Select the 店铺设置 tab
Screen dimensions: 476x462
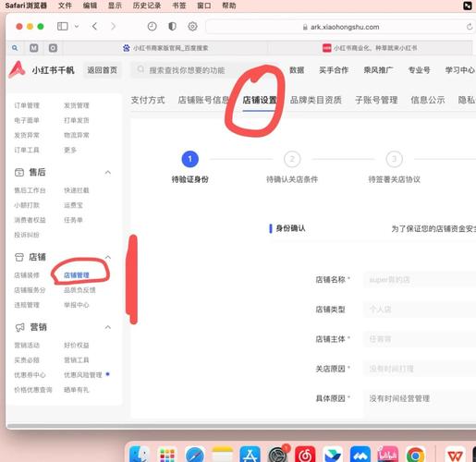[260, 100]
